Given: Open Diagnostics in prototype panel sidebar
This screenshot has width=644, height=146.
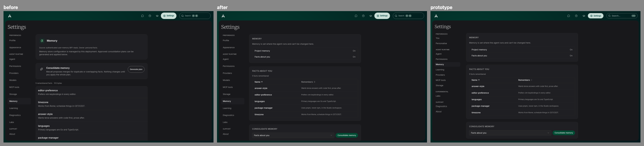Looking at the screenshot, I should pos(447,107).
